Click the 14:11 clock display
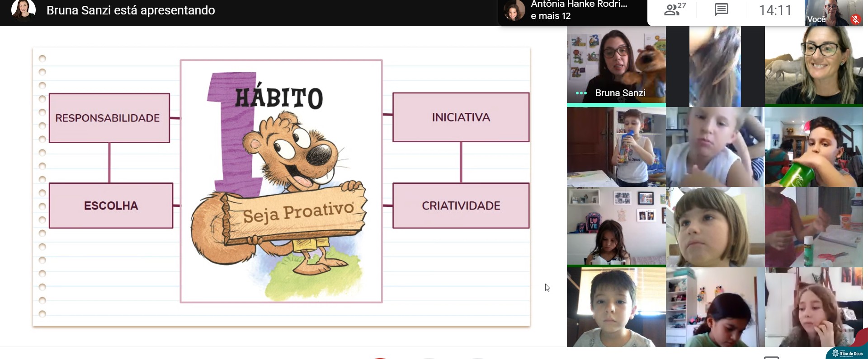 [x=775, y=10]
